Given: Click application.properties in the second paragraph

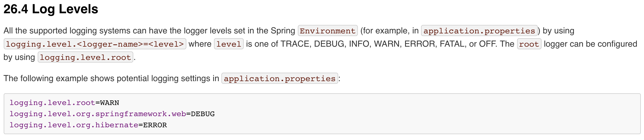Looking at the screenshot, I should [280, 78].
